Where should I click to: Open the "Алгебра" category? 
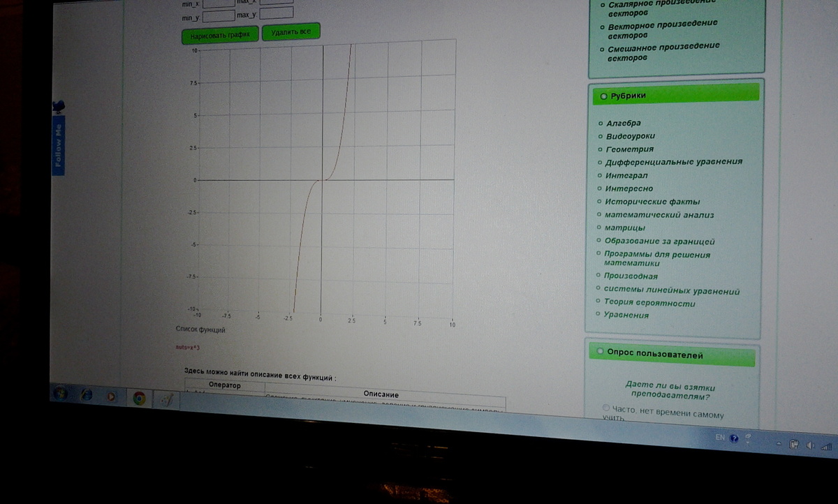point(624,124)
